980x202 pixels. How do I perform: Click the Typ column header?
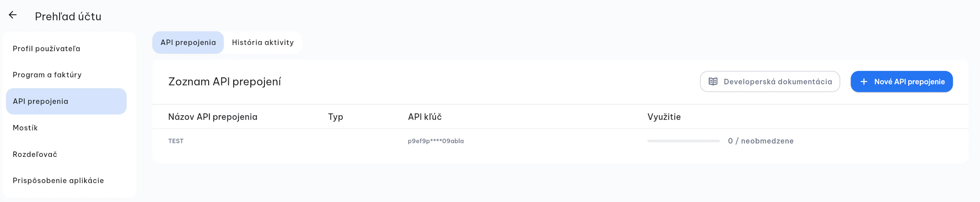click(x=336, y=117)
